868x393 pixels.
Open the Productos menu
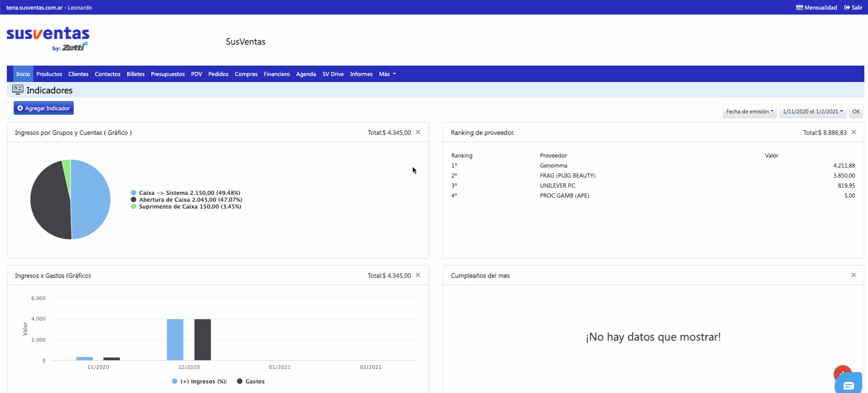[x=49, y=74]
